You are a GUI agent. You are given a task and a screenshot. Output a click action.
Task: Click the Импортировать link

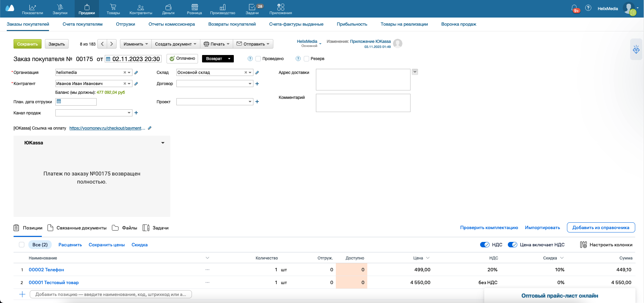(x=542, y=228)
